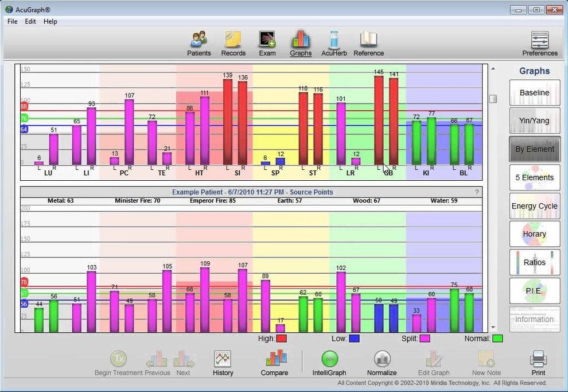Open the Edit menu
This screenshot has width=568, height=392.
pyautogui.click(x=30, y=21)
